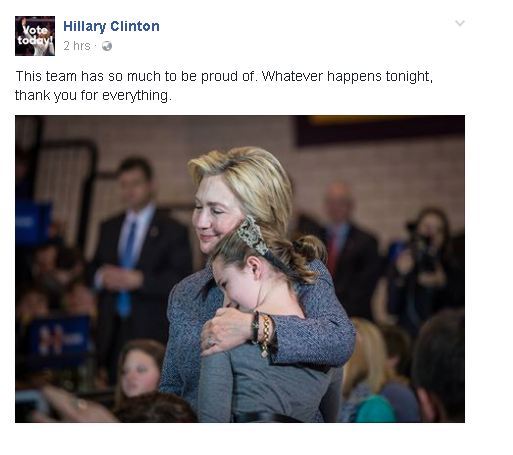Open the attached hug photo in viewer
The width and height of the screenshot is (513, 455).
point(240,269)
